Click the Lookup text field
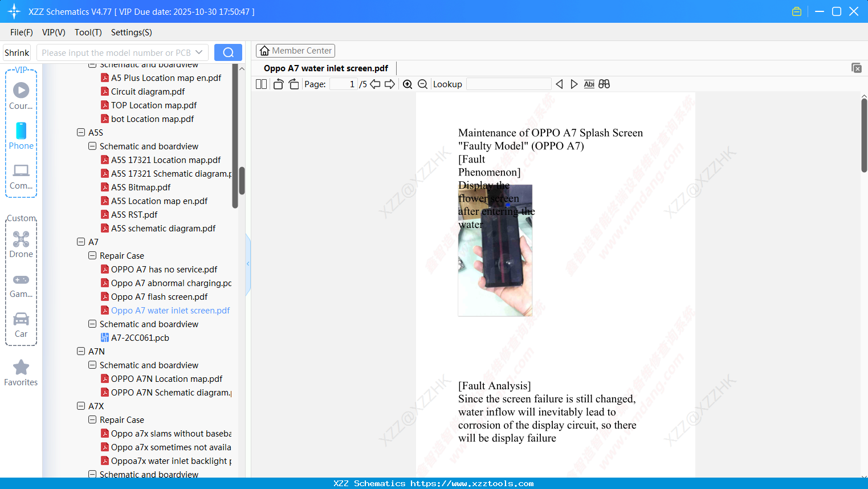868x489 pixels. click(x=509, y=84)
